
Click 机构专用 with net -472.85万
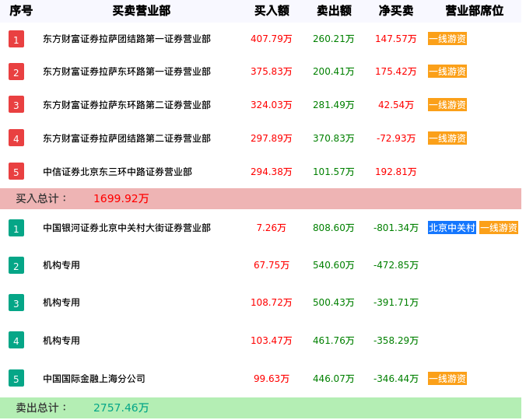61,265
